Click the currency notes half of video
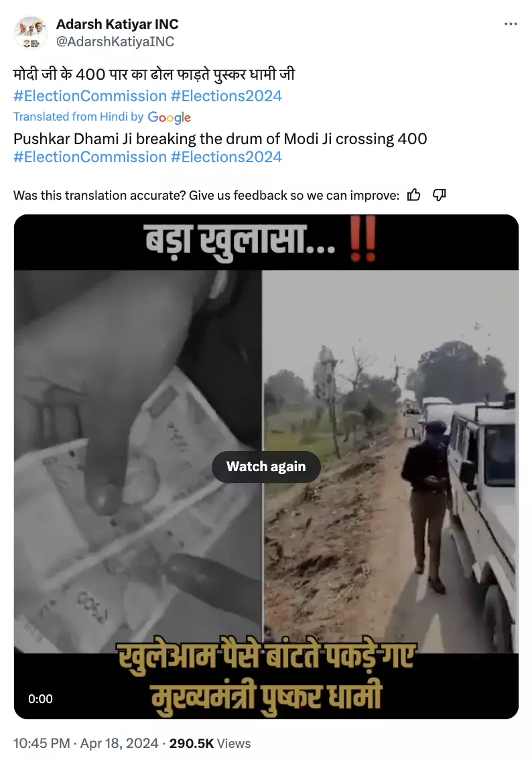The width and height of the screenshot is (532, 764). click(x=138, y=462)
